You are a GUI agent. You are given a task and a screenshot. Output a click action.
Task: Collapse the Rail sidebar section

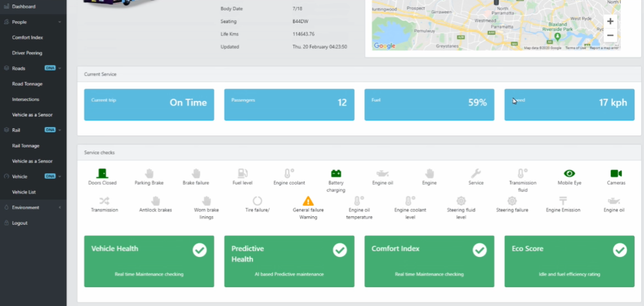(33, 130)
